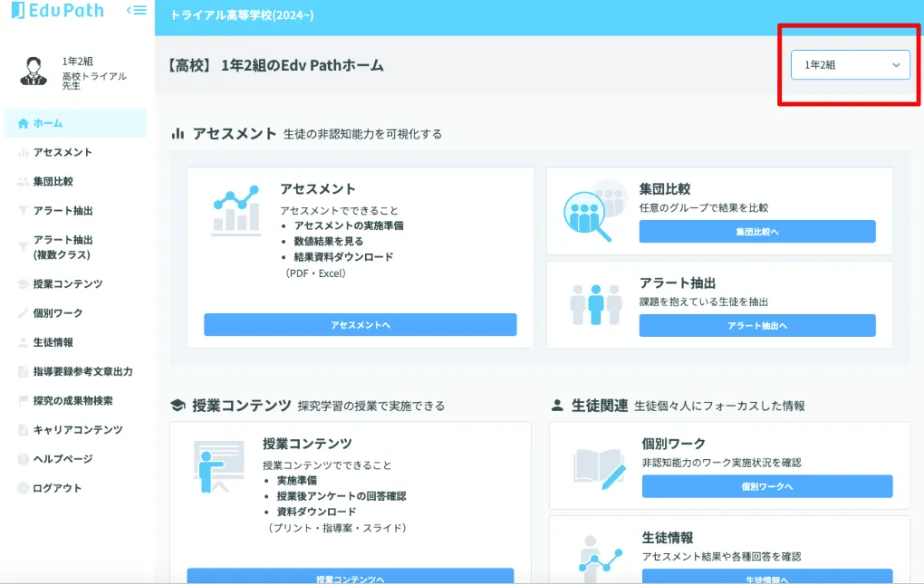Click the 高校トライアル先生 user name

click(94, 81)
